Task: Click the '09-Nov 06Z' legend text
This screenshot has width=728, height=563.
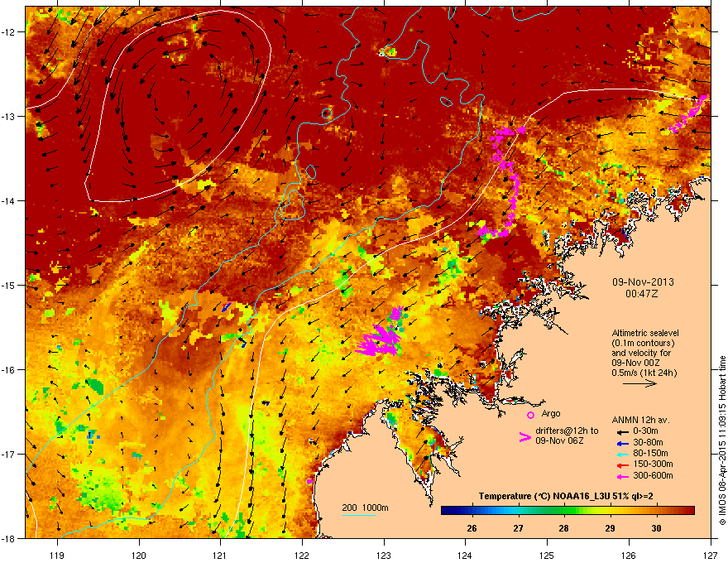Action: [x=558, y=440]
